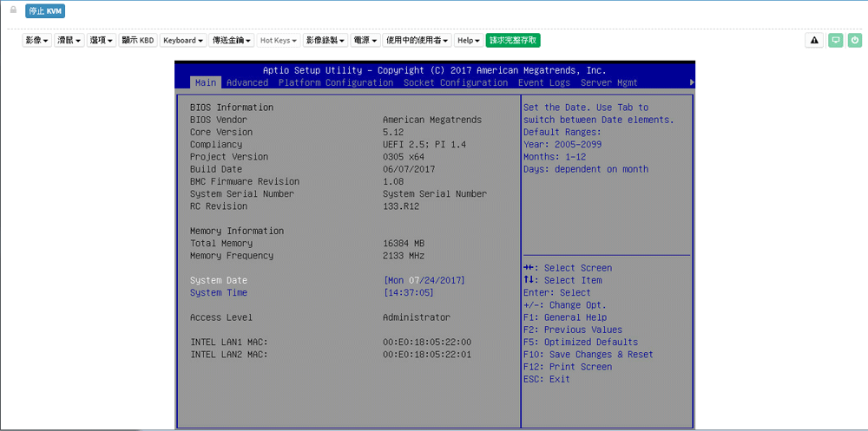Click the Total Memory value 16384 MB
The width and height of the screenshot is (868, 431).
[404, 244]
